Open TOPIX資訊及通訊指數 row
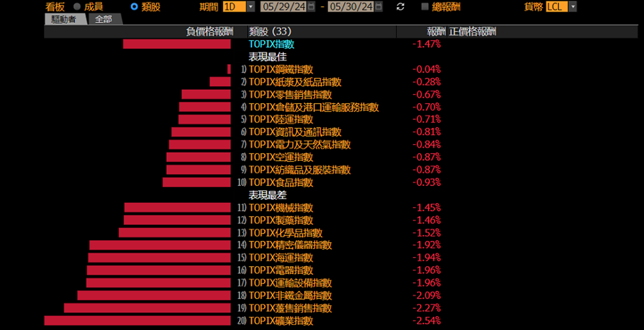Viewport: 644px width, 330px height. point(295,132)
